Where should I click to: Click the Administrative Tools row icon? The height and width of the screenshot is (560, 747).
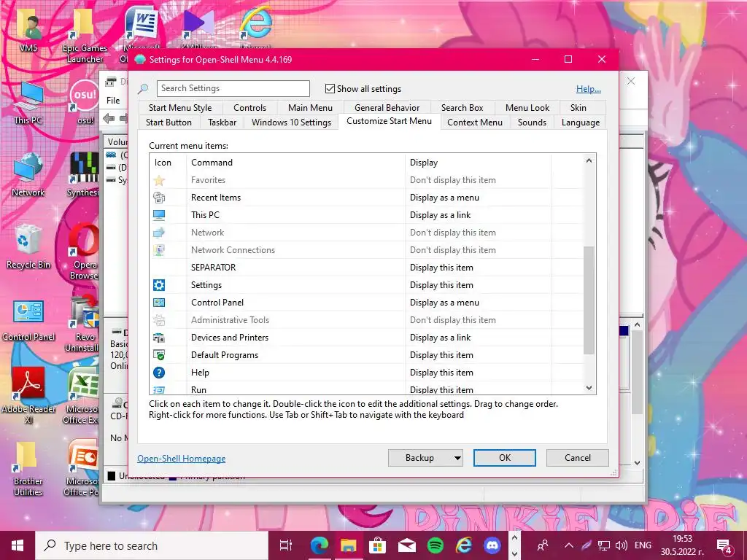tap(158, 320)
